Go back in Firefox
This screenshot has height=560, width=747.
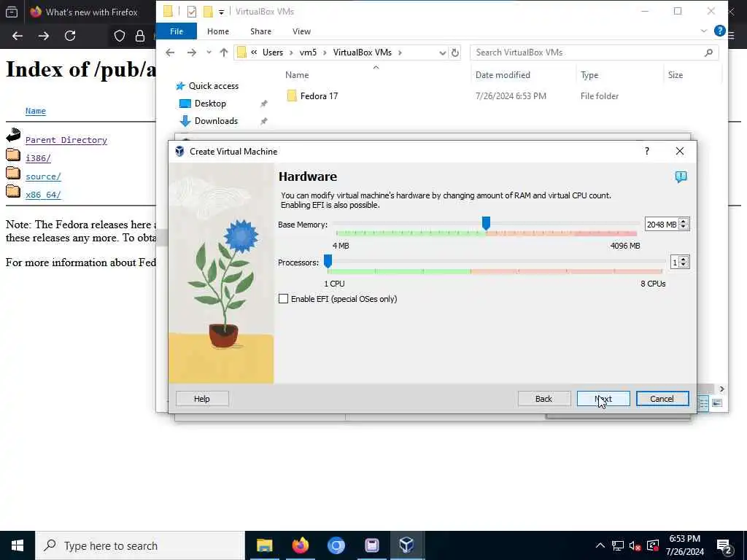click(x=18, y=36)
